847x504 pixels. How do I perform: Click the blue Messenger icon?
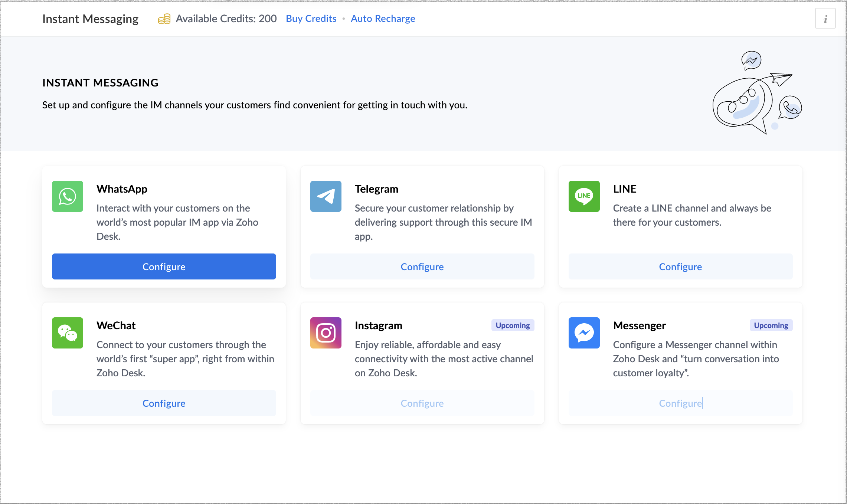(x=584, y=333)
